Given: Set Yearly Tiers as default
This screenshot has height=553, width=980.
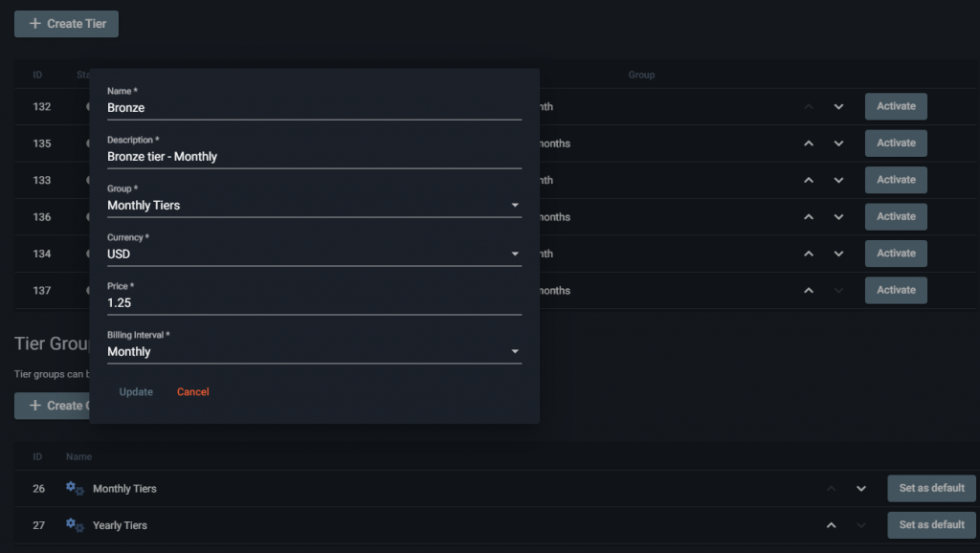Looking at the screenshot, I should pyautogui.click(x=931, y=525).
